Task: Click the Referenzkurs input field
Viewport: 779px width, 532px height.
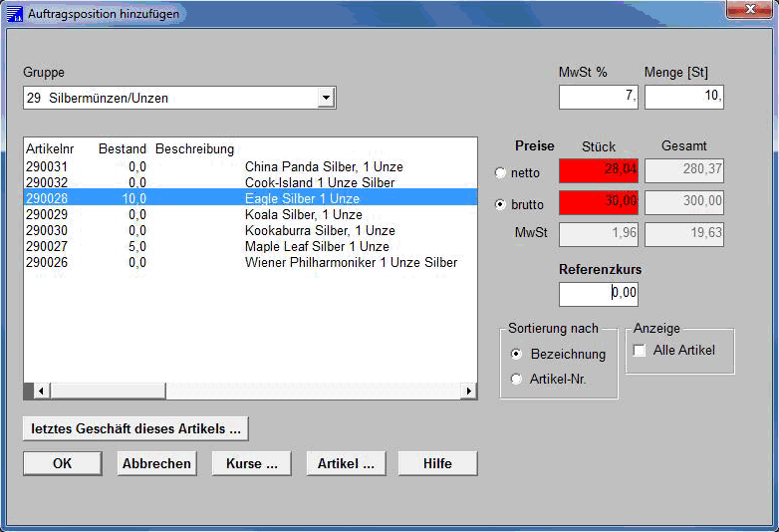Action: [x=598, y=294]
